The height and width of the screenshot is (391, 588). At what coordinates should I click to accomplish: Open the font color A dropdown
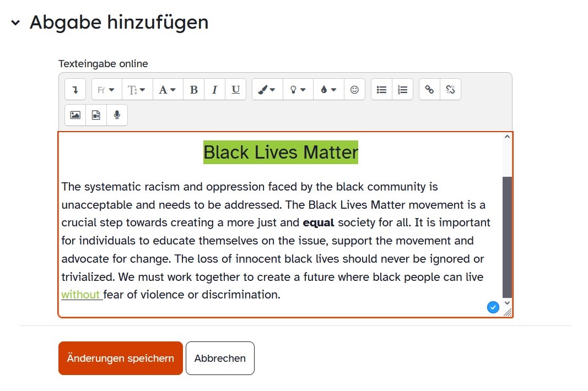point(168,90)
